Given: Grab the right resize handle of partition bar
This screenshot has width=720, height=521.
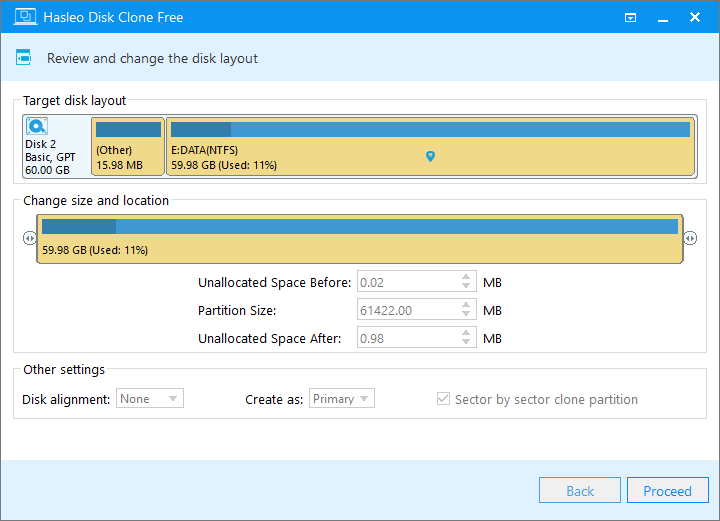Looking at the screenshot, I should point(690,238).
